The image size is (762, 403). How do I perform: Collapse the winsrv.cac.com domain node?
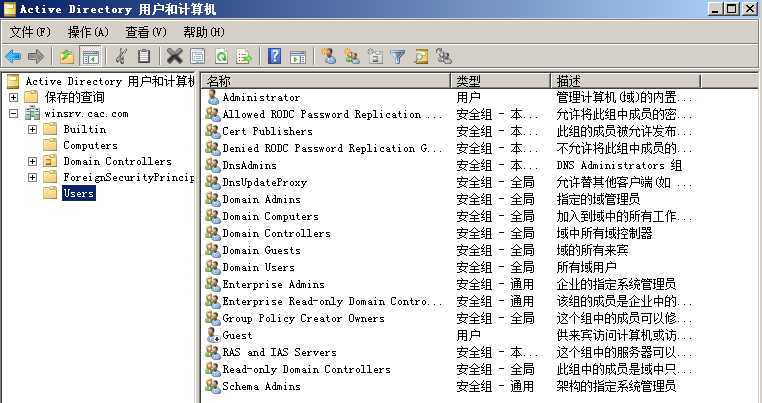pos(14,114)
